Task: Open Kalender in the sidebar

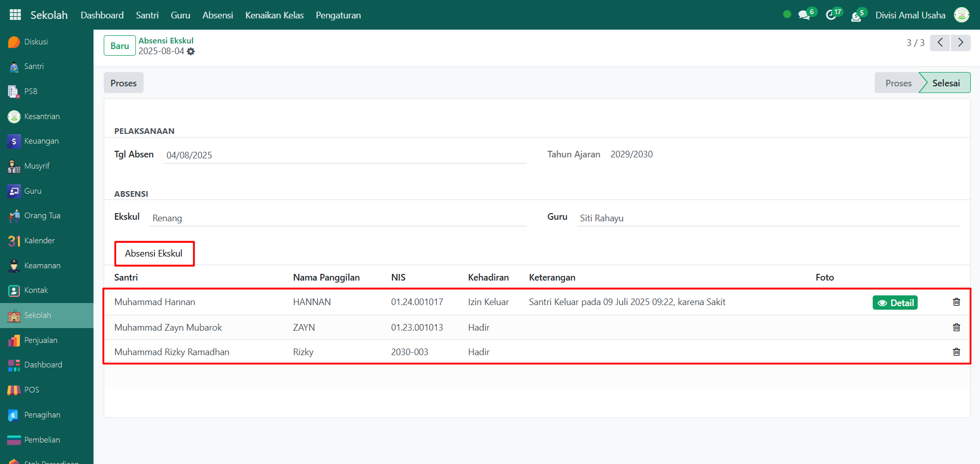Action: pos(39,241)
